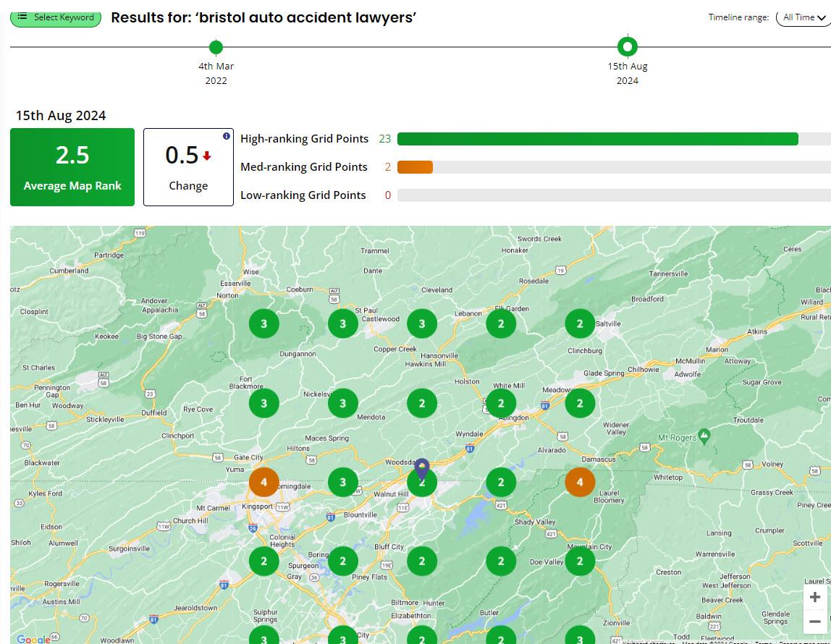The height and width of the screenshot is (644, 831).
Task: Click the 'Big Stone Gap' map label
Action: coord(159,336)
